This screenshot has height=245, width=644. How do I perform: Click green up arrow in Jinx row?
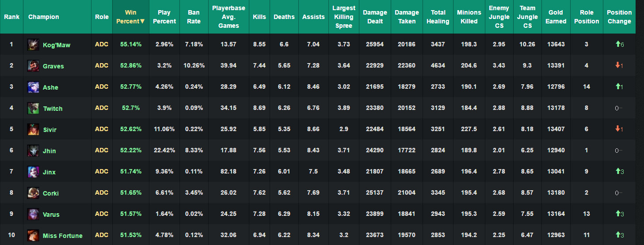[x=617, y=171]
